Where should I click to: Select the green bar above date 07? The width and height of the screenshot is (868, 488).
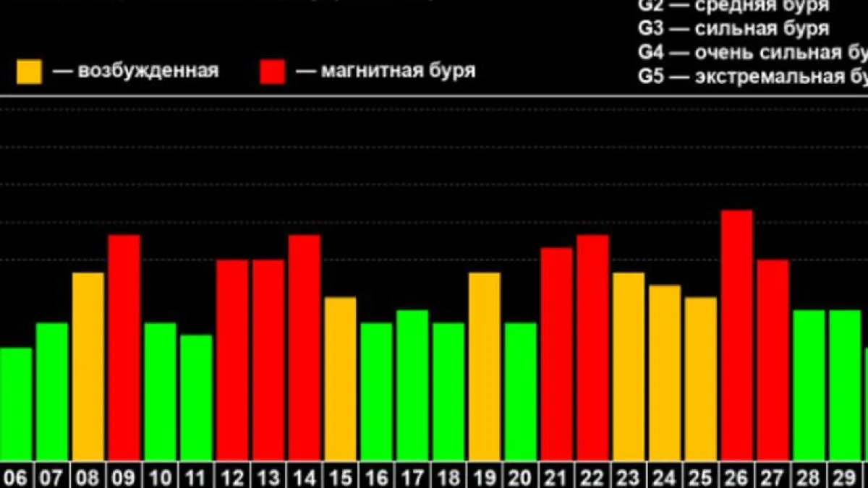[51, 391]
